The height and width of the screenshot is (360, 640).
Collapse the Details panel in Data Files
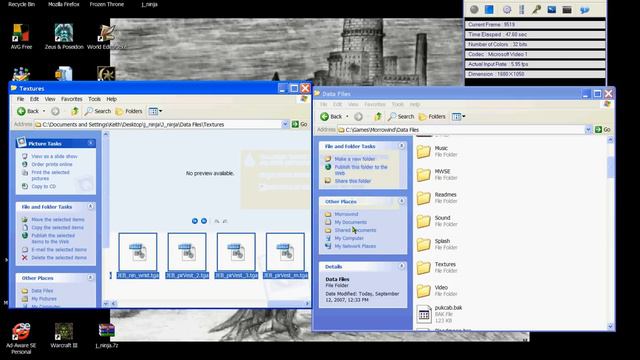(402, 266)
